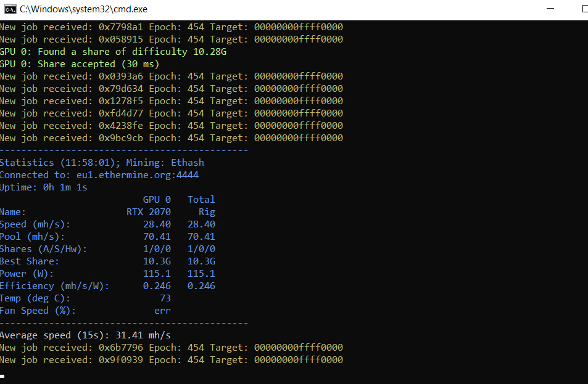Select job line with 0x1278f5
Viewport: 588px width, 384px height.
tap(172, 101)
